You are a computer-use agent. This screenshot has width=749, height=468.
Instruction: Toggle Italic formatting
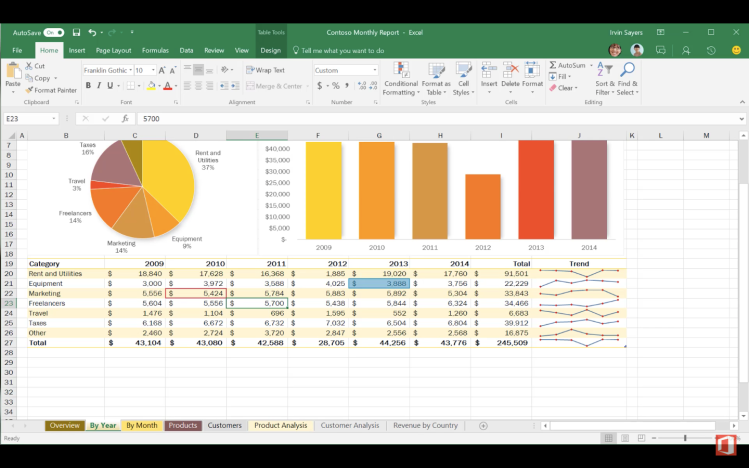tap(100, 86)
